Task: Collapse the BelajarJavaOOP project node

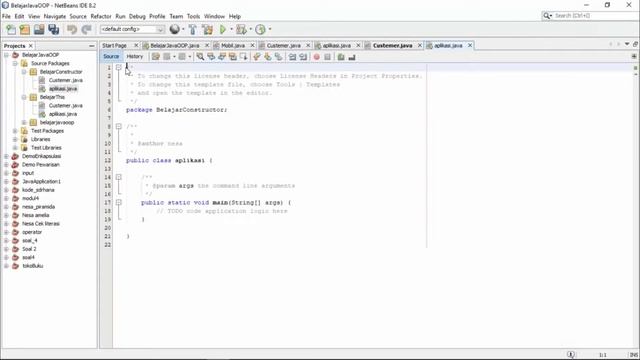Action: tap(7, 55)
